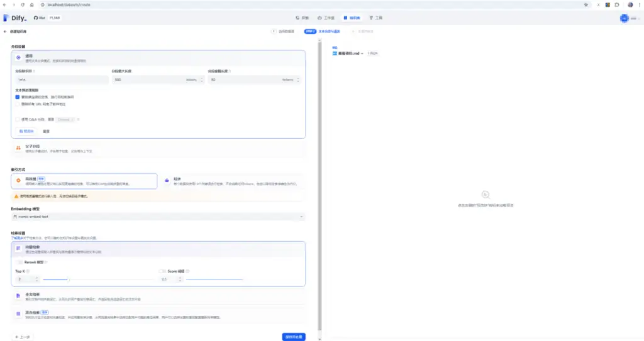Expand the document file selector dropdown
This screenshot has height=341, width=644.
pyautogui.click(x=348, y=53)
